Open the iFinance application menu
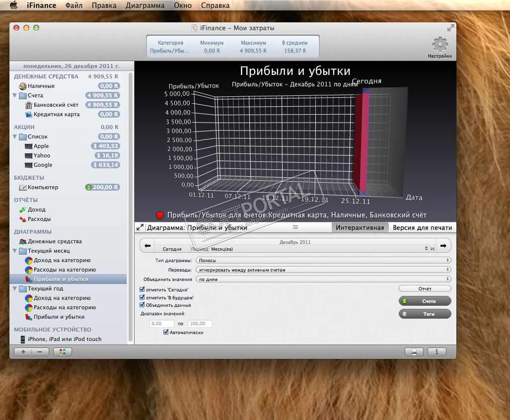510x420 pixels. point(41,5)
